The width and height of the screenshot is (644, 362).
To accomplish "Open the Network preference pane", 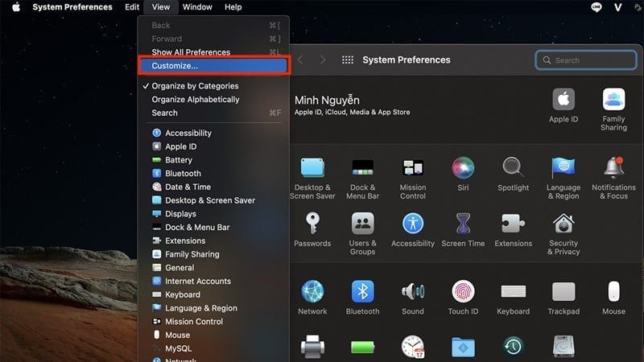I will 312,294.
